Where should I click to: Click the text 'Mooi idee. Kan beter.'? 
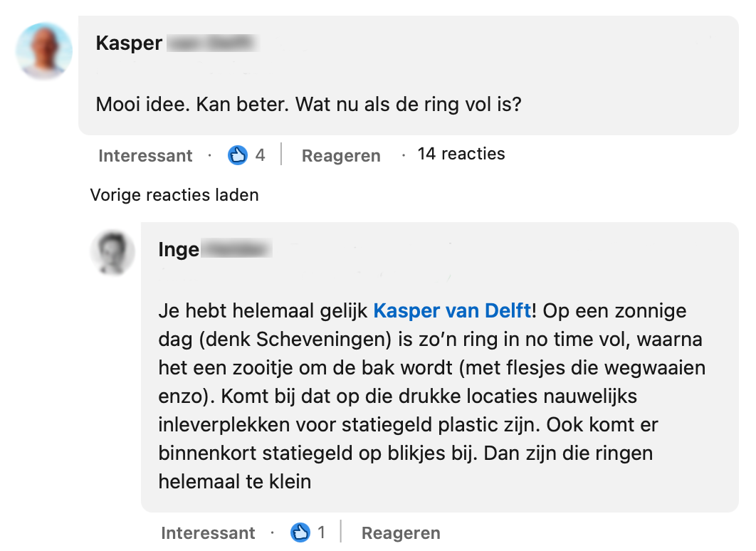click(192, 105)
